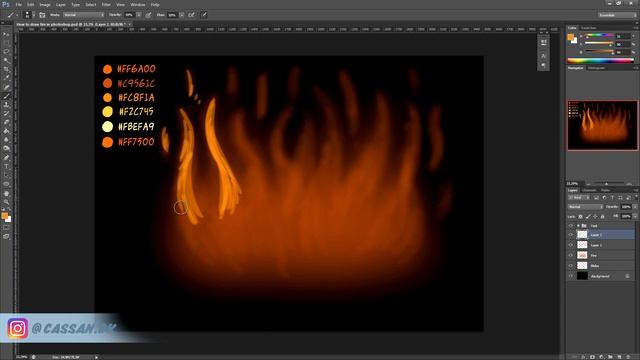Image resolution: width=640 pixels, height=360 pixels.
Task: Lock transparent pixels in Layers panel
Action: click(x=580, y=216)
